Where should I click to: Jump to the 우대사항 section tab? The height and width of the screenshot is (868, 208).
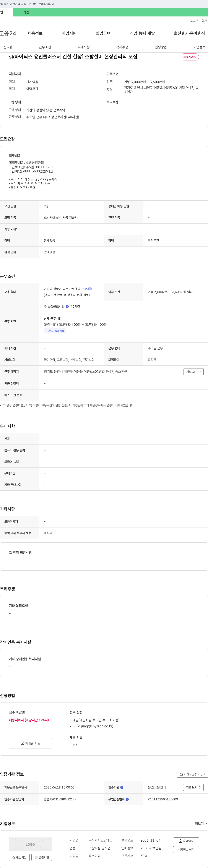point(84,47)
